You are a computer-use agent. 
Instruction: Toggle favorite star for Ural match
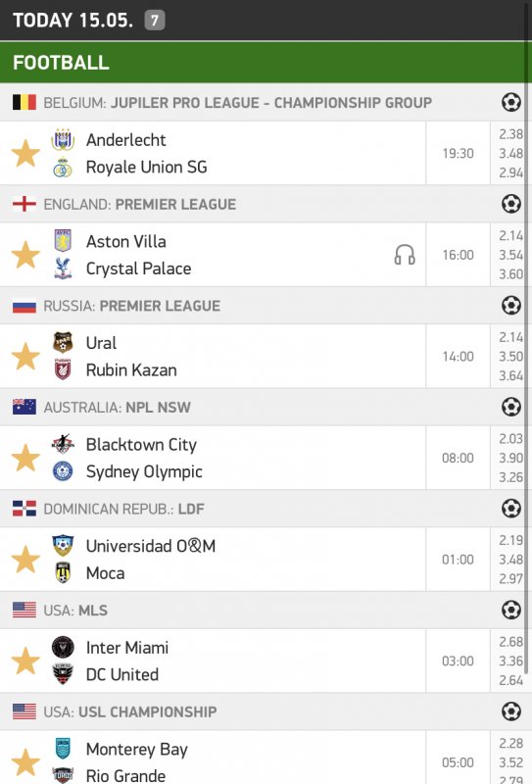(25, 356)
